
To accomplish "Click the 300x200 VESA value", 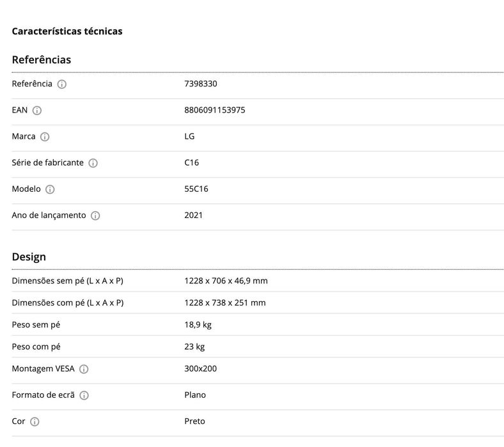I will [200, 368].
